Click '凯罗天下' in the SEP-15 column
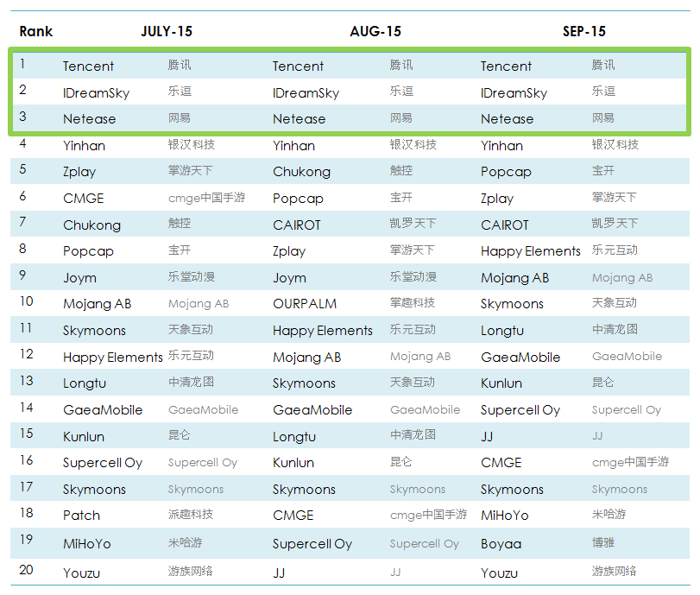The image size is (700, 595). point(615,224)
